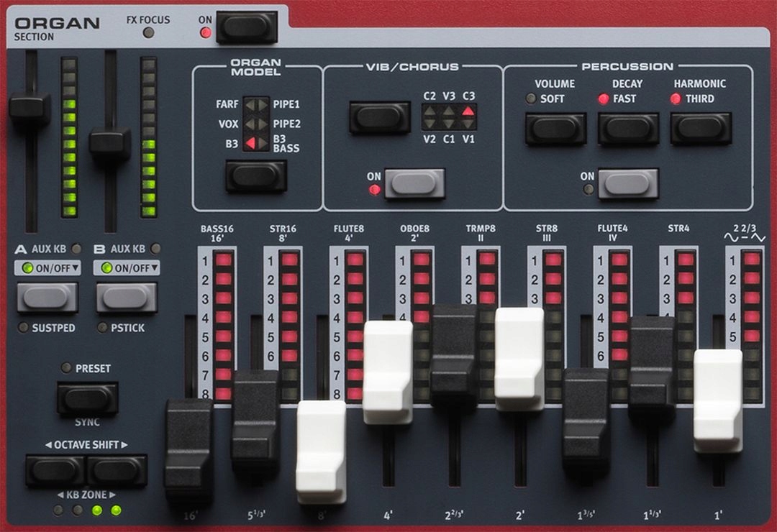Toggle Percussion Decay FAST button
The image size is (777, 532).
tap(628, 128)
